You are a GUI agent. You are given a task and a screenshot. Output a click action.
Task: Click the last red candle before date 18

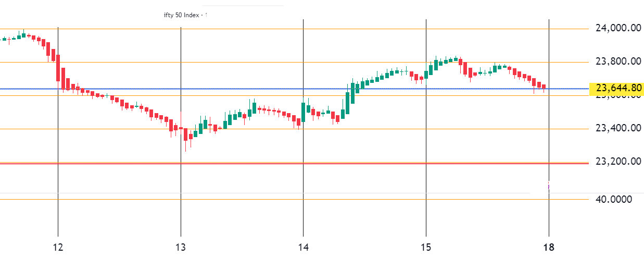[x=544, y=88]
